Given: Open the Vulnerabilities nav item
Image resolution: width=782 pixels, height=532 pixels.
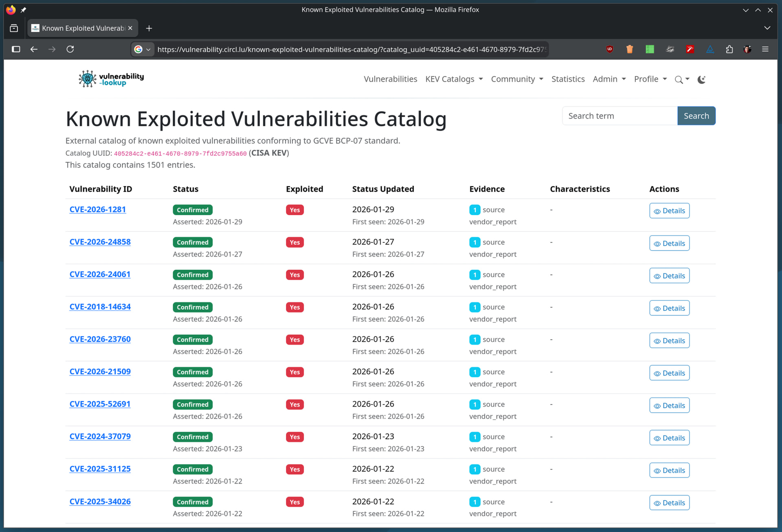Looking at the screenshot, I should [x=390, y=79].
